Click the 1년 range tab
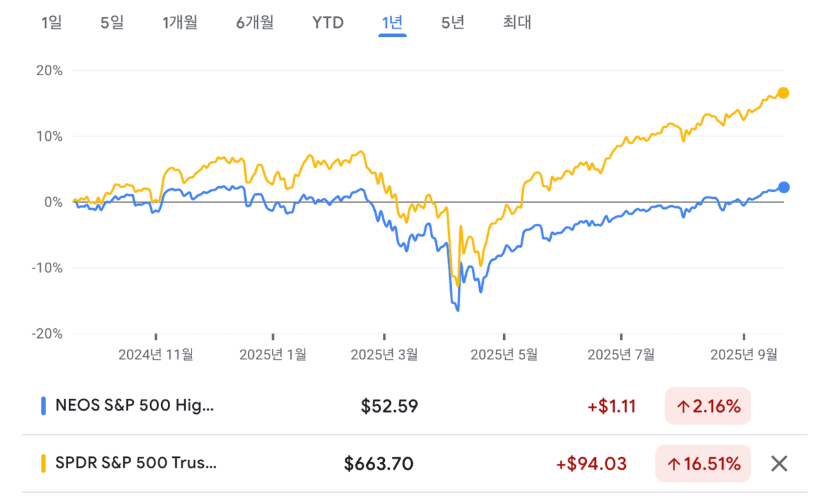This screenshot has height=504, width=831. point(392,23)
